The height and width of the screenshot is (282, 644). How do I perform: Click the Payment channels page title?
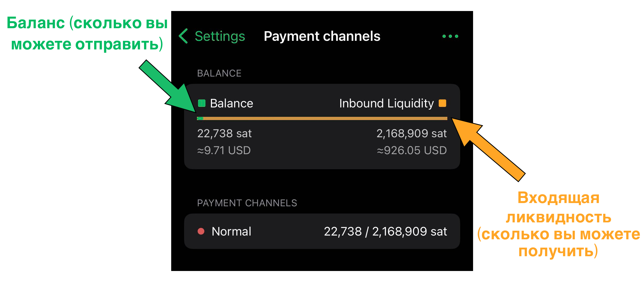pyautogui.click(x=322, y=36)
